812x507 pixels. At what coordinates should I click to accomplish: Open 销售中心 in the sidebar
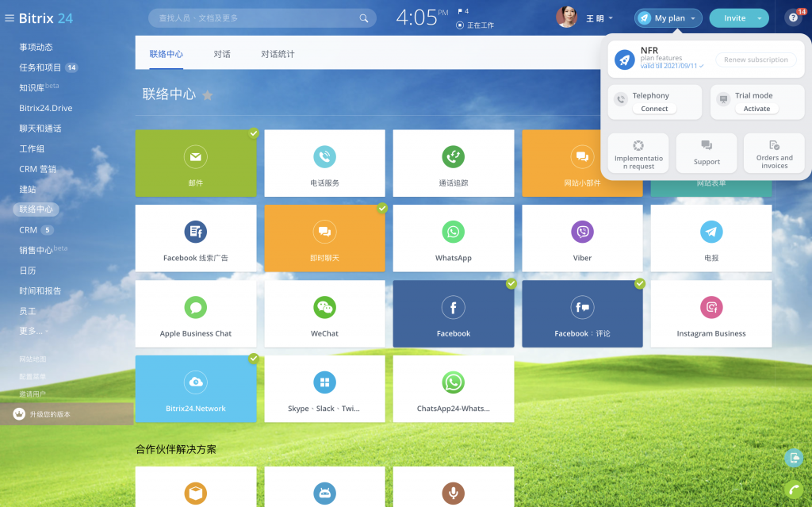click(36, 250)
